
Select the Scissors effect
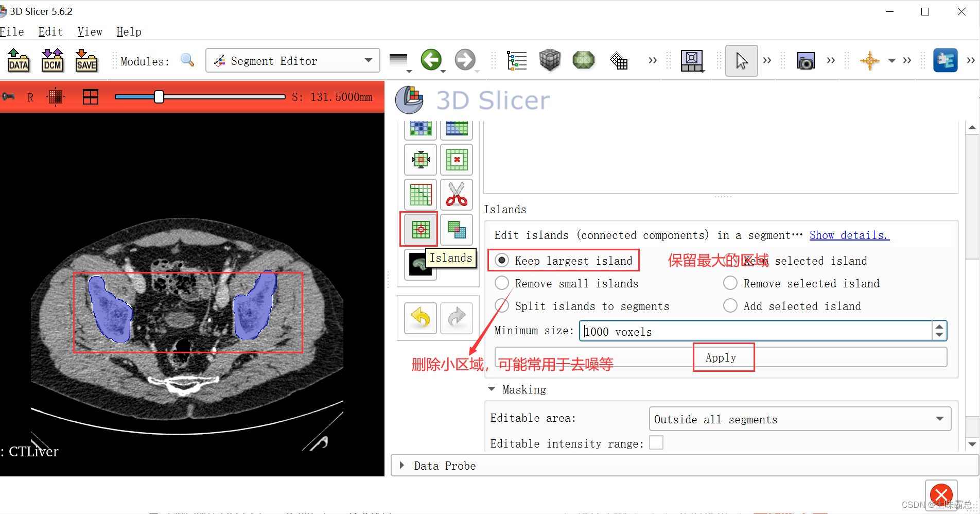pyautogui.click(x=457, y=195)
